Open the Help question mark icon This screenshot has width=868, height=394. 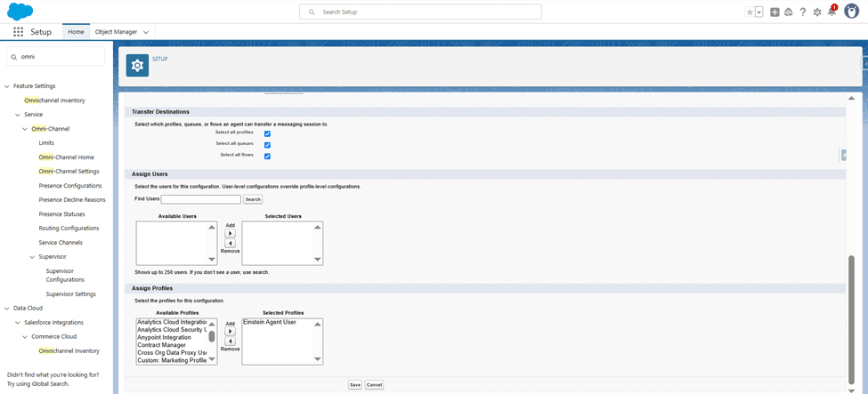pos(803,12)
